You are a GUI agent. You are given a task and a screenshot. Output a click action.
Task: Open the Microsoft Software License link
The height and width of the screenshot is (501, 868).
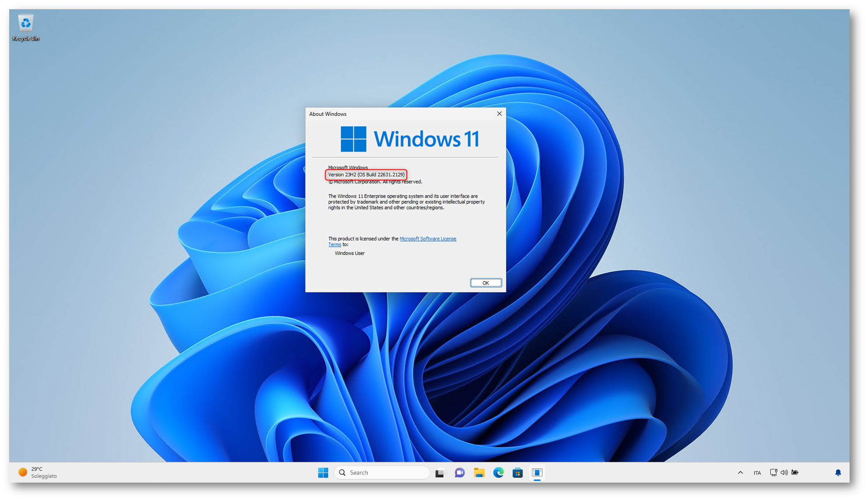click(x=427, y=239)
